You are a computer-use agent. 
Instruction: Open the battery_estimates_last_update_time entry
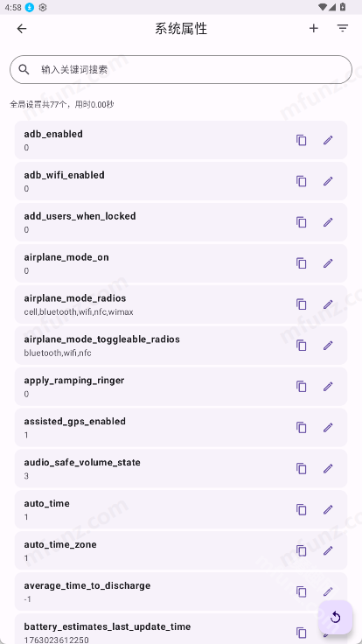(181, 629)
